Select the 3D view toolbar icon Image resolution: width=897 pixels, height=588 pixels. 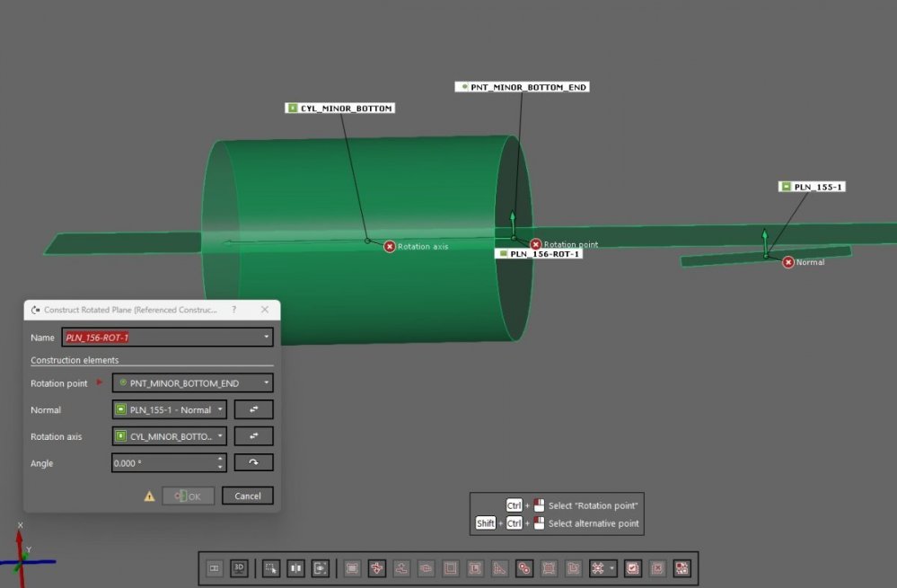pyautogui.click(x=239, y=568)
